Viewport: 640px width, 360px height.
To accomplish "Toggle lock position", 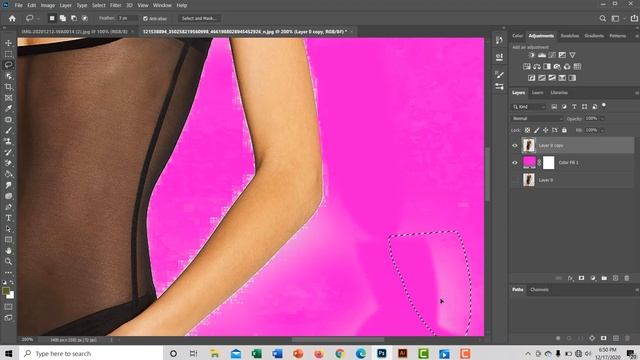I will pyautogui.click(x=545, y=130).
